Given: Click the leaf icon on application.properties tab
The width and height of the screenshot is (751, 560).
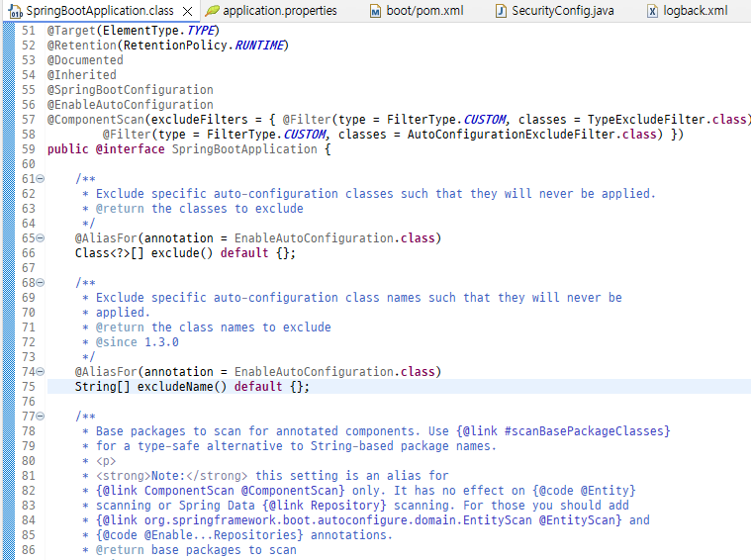Looking at the screenshot, I should tap(212, 11).
